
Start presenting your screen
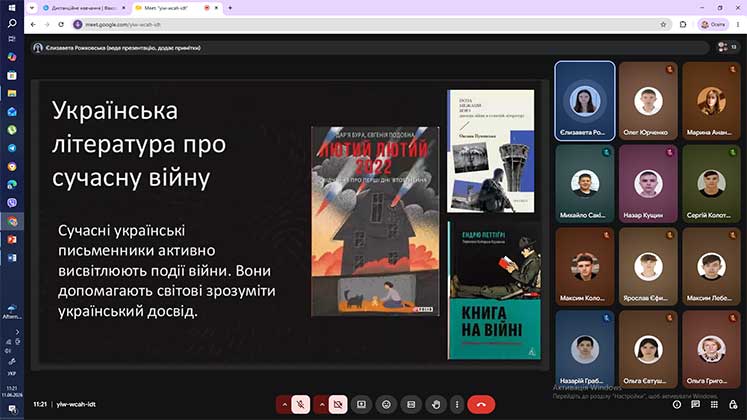[362, 404]
